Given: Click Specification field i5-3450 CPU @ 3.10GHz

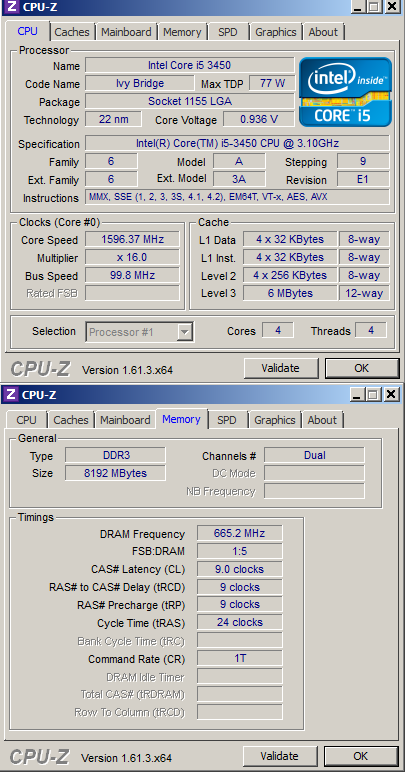Looking at the screenshot, I should [x=237, y=143].
